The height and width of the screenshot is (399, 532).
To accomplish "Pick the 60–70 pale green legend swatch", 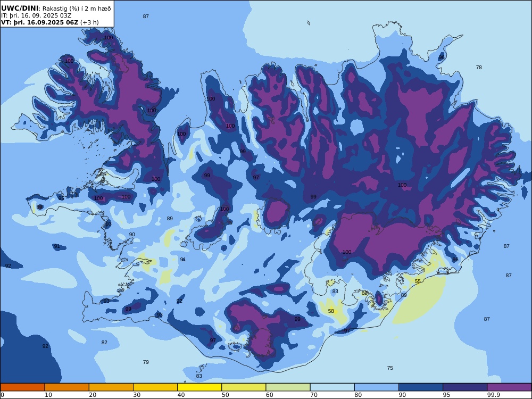I will click(x=288, y=387).
